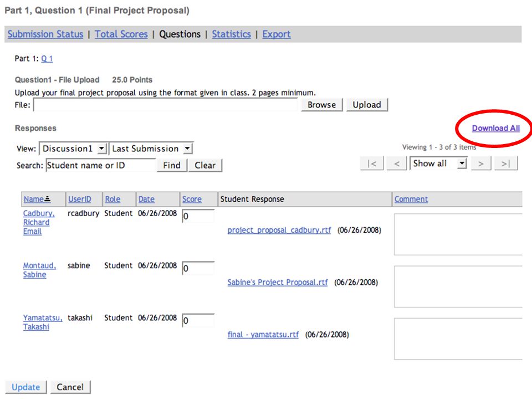Viewport: 532px width, 399px height.
Task: Open Montaud, Sabine student link
Action: click(x=39, y=270)
